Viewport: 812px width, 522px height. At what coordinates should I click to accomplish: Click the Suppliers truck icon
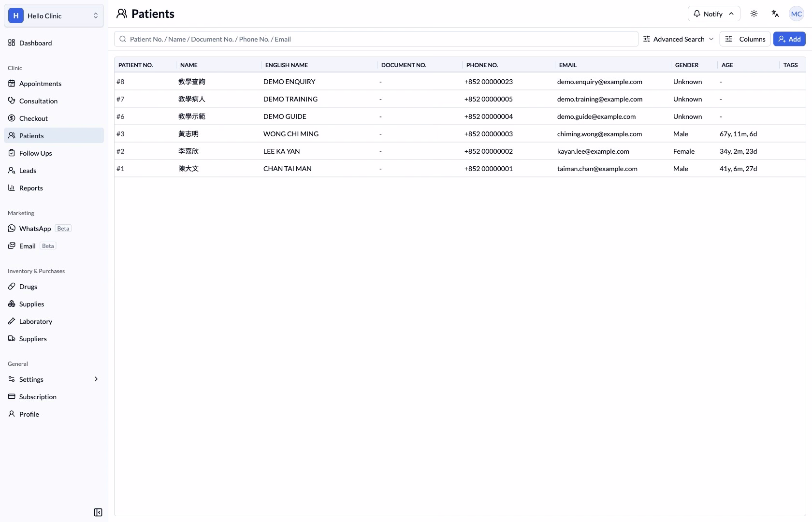pyautogui.click(x=12, y=338)
